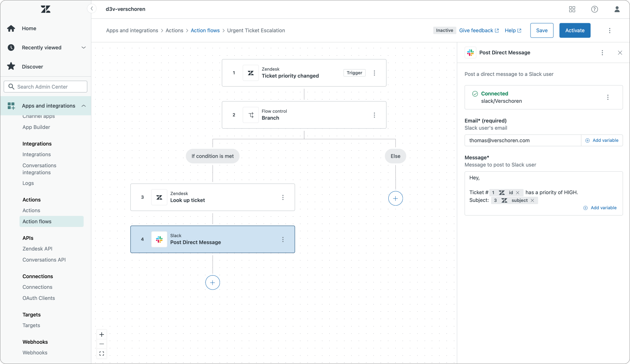Image resolution: width=630 pixels, height=364 pixels.
Task: Click the Zendesk logo icon
Action: [x=46, y=9]
